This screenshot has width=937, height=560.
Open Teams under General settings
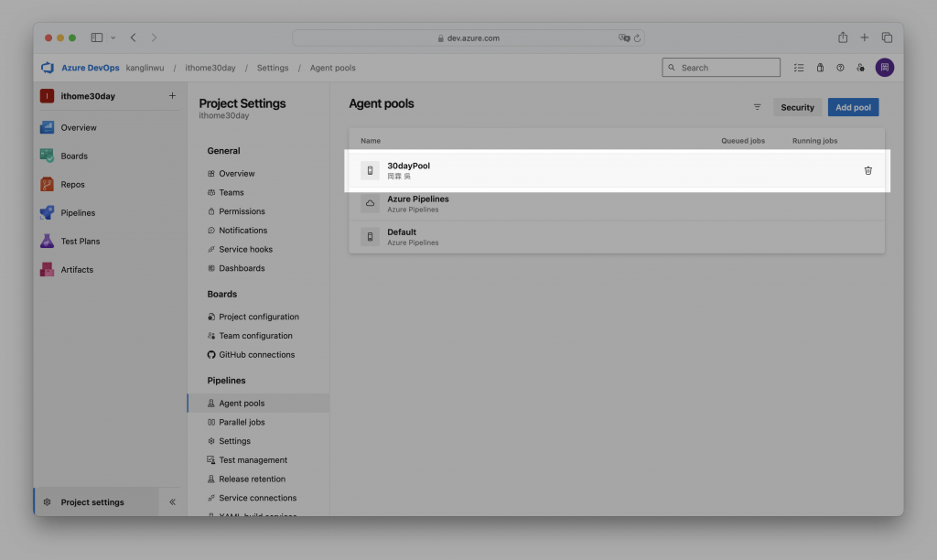click(232, 192)
